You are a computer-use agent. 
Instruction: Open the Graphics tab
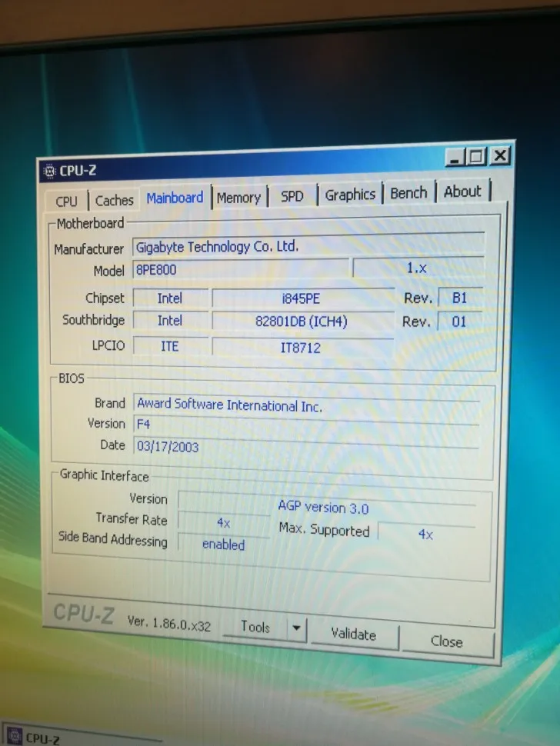coord(350,194)
